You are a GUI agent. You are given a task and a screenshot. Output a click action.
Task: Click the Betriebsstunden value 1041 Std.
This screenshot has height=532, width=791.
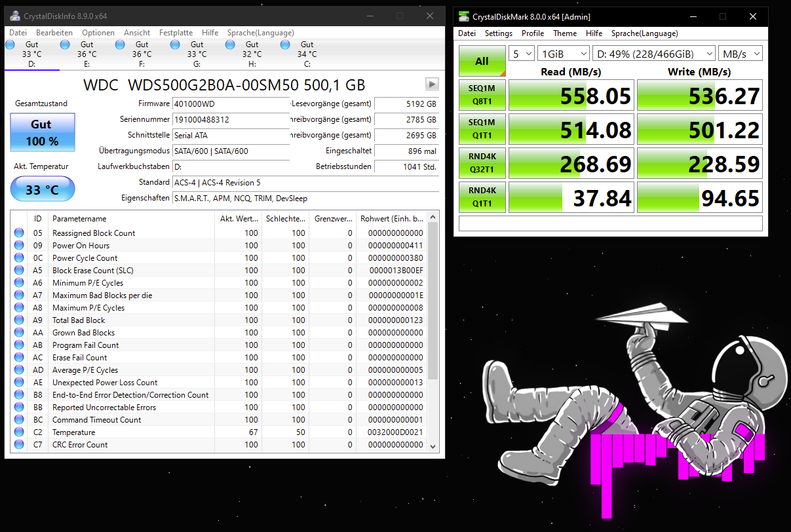click(x=406, y=166)
